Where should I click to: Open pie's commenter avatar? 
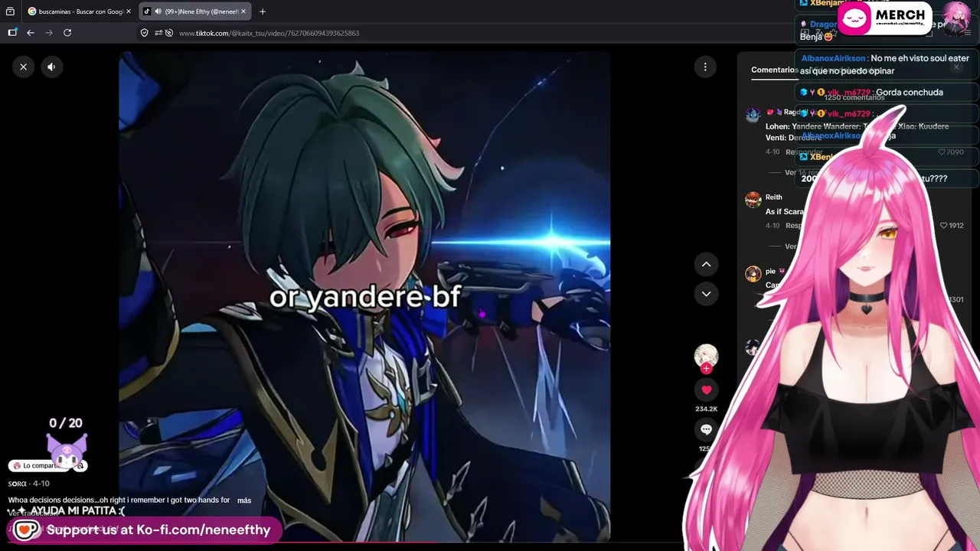click(753, 273)
